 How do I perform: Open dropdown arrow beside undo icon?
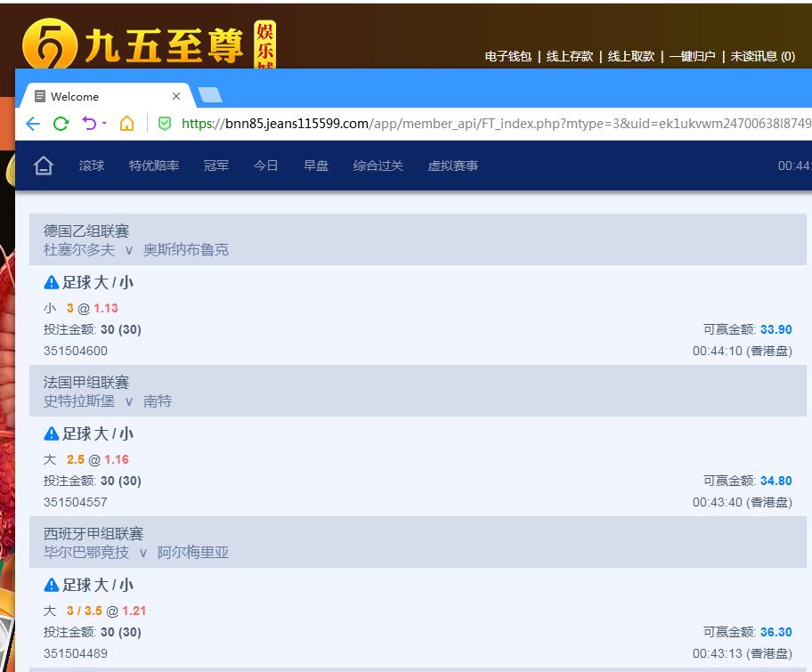104,123
